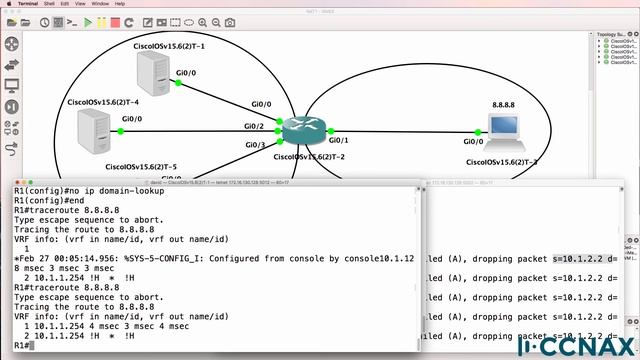Image resolution: width=640 pixels, height=360 pixels.
Task: Select the 8.8.8.8 laptop node
Action: 504,132
